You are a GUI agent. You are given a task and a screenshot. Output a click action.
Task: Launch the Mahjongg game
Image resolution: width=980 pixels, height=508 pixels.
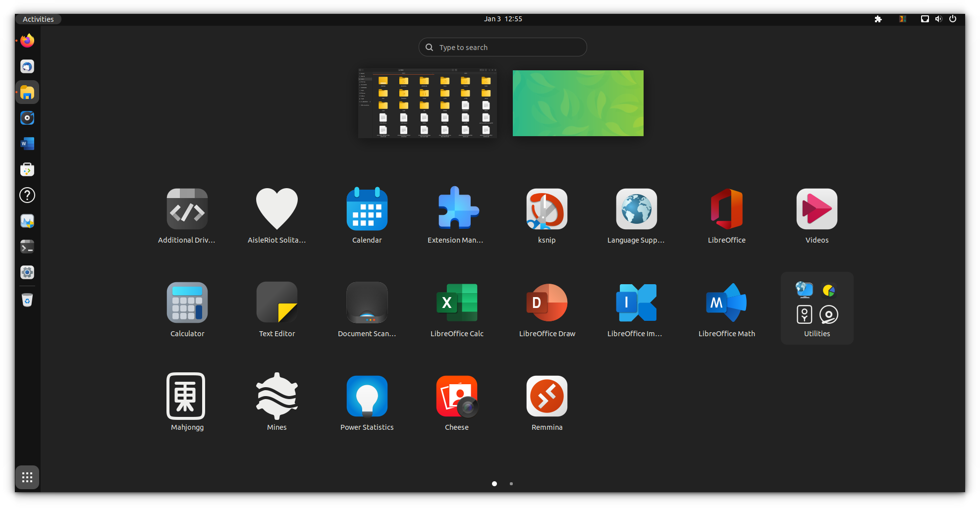coord(187,396)
